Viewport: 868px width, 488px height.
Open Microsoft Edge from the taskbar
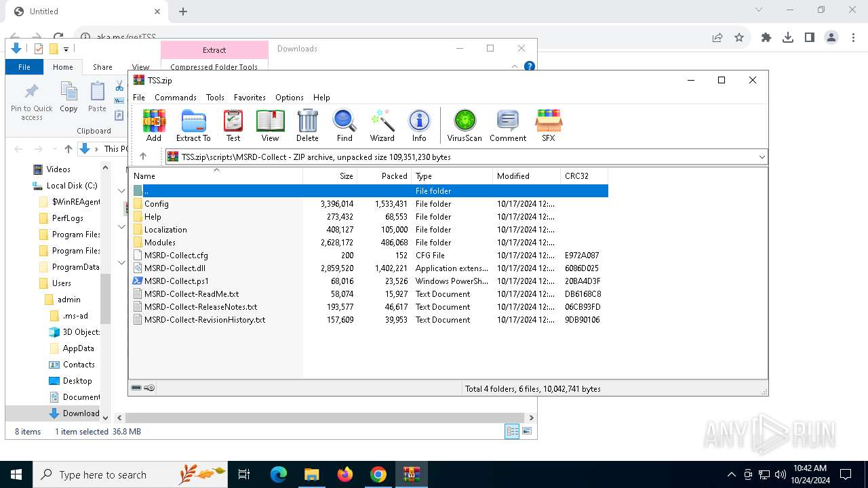[279, 474]
